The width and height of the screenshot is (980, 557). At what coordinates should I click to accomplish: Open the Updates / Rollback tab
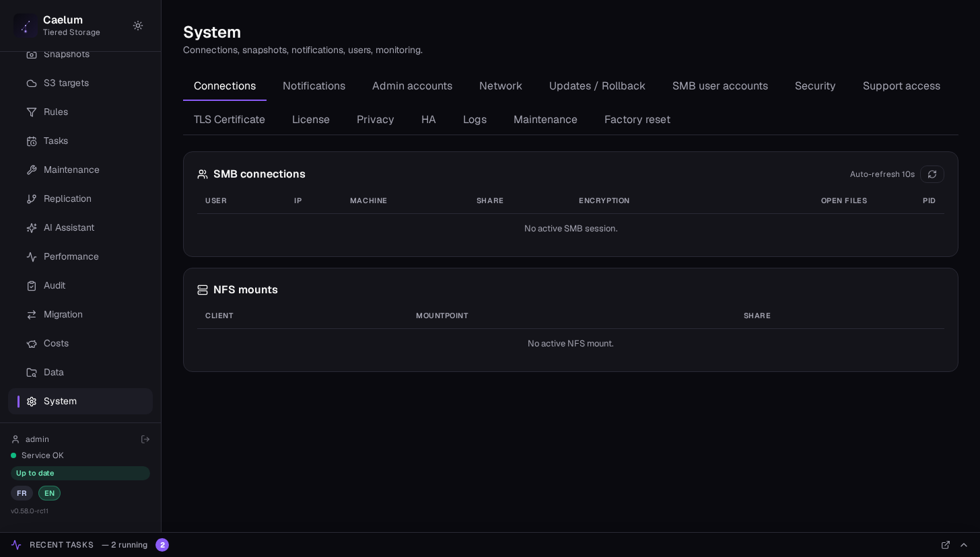(597, 86)
